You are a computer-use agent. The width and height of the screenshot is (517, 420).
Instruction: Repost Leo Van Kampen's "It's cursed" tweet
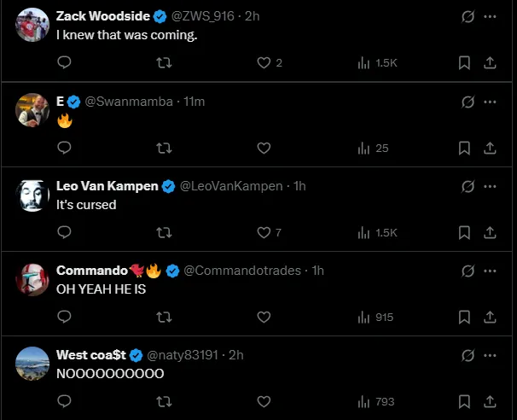[x=164, y=232]
